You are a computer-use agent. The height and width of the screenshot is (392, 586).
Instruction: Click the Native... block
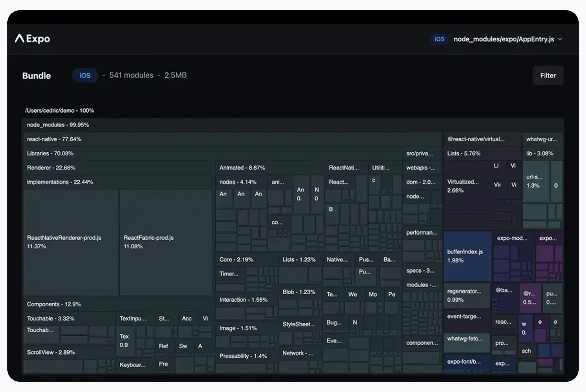point(339,259)
